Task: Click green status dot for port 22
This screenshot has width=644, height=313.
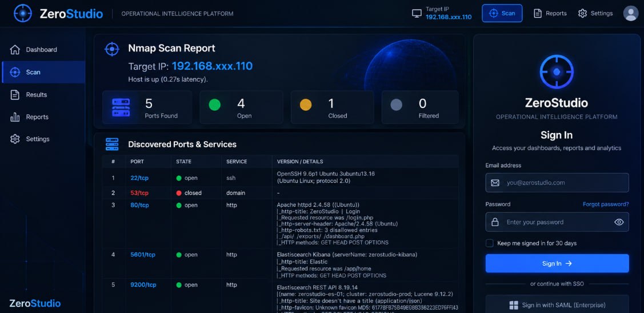Action: click(179, 178)
